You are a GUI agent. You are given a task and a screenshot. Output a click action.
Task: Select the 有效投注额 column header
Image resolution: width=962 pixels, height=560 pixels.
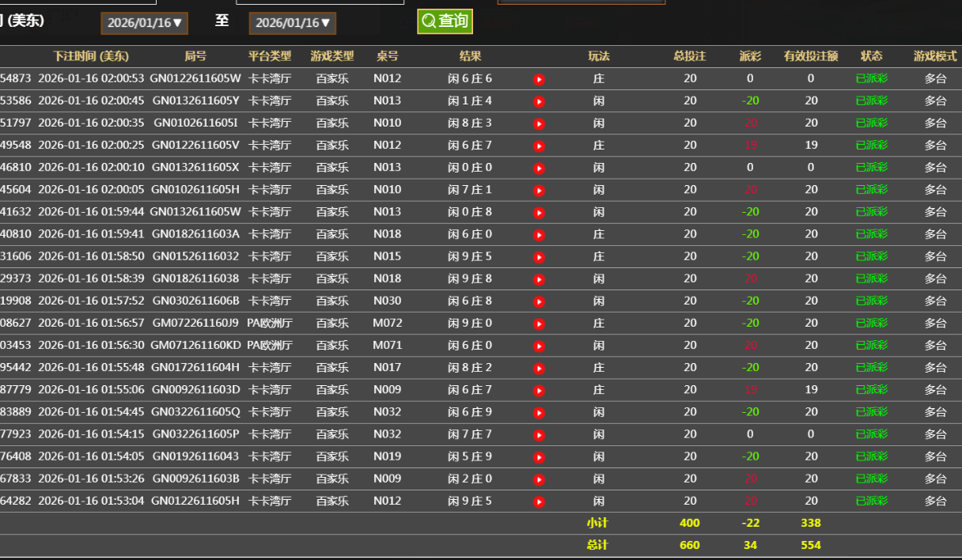(811, 56)
